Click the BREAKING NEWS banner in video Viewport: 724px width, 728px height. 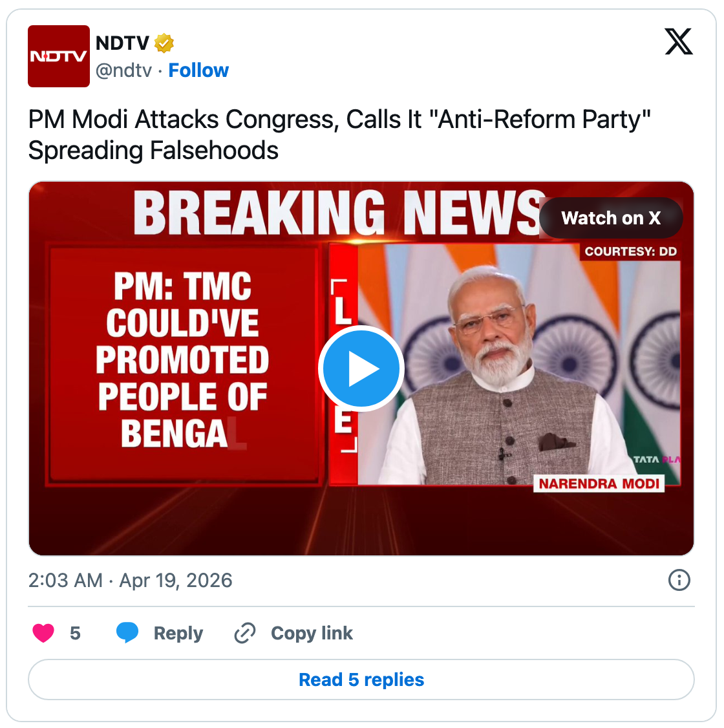(336, 213)
